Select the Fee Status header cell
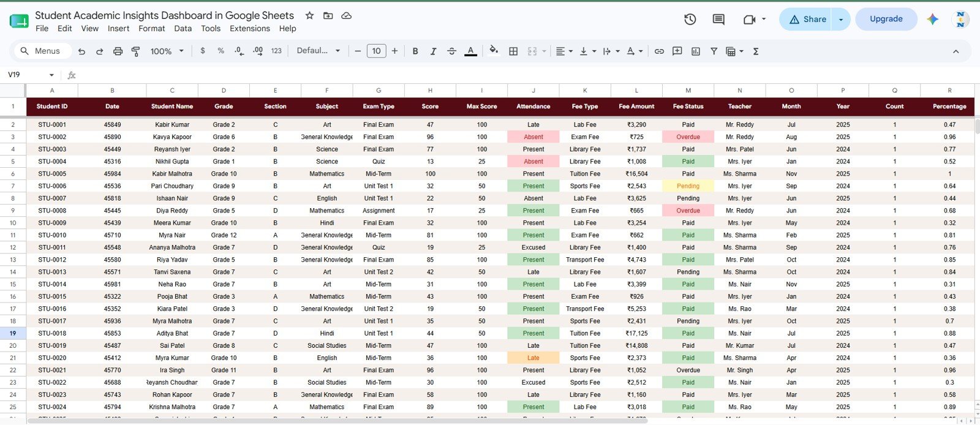980x425 pixels. point(688,107)
